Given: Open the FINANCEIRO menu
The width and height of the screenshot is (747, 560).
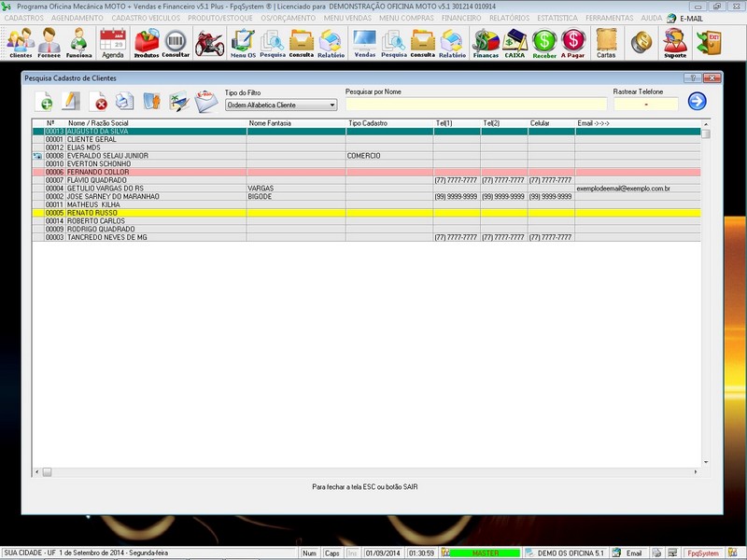Looking at the screenshot, I should coord(461,18).
